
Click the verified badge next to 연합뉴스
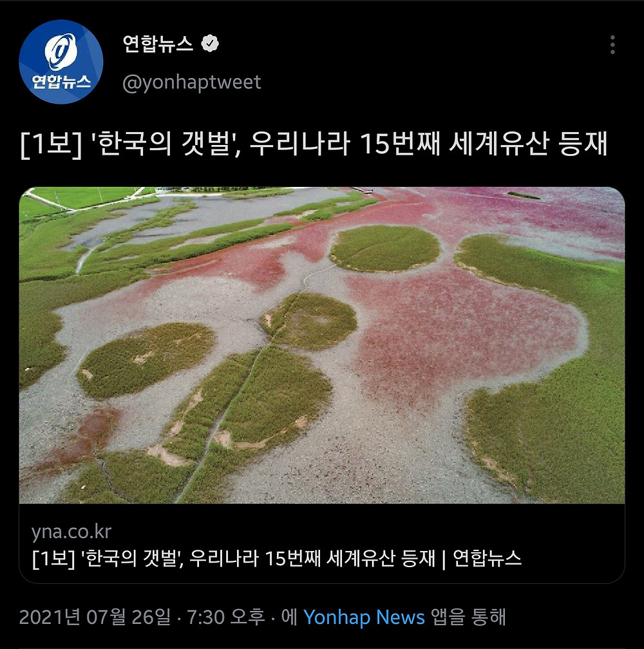(x=210, y=44)
